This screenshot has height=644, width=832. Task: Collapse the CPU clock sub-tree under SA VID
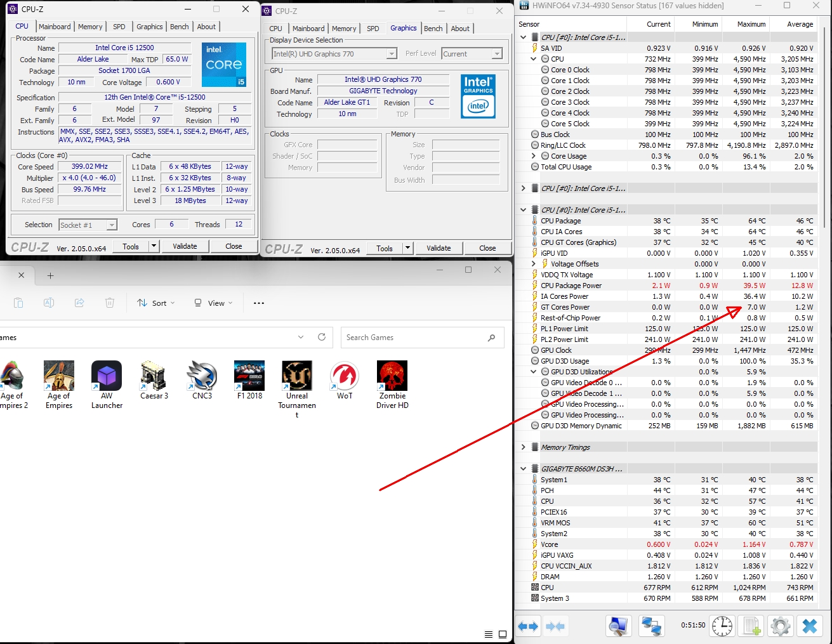pos(534,59)
